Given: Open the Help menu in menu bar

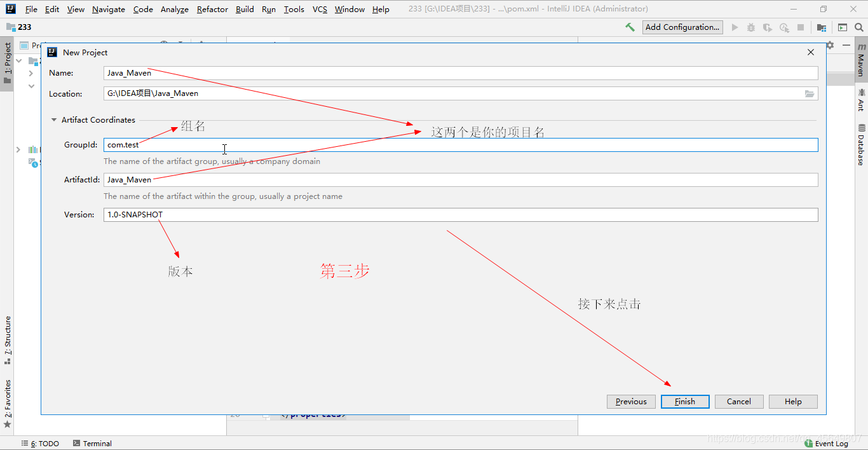Looking at the screenshot, I should click(x=381, y=10).
